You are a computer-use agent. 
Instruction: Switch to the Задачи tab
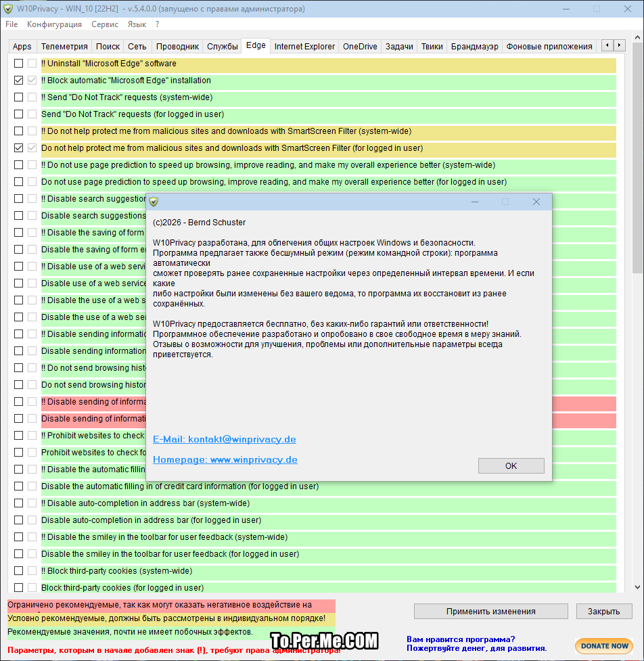coord(399,47)
